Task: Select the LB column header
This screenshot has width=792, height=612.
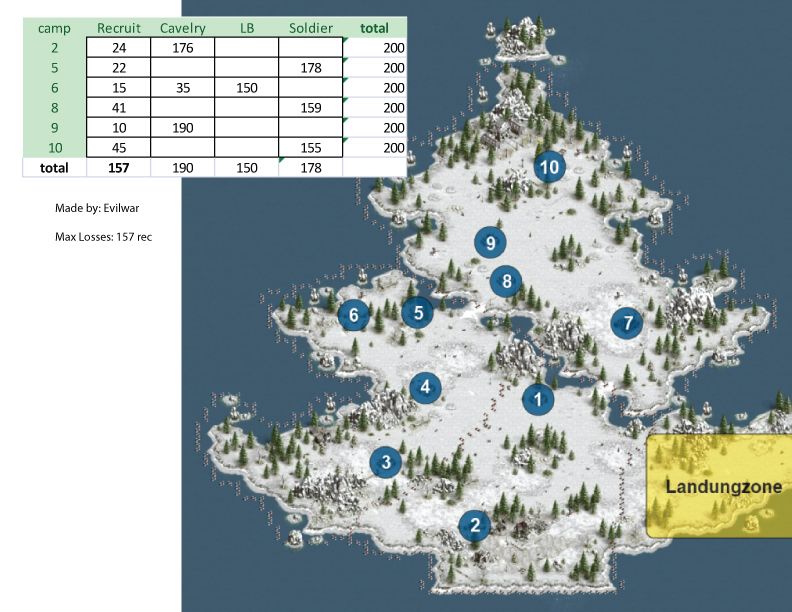Action: [x=246, y=28]
